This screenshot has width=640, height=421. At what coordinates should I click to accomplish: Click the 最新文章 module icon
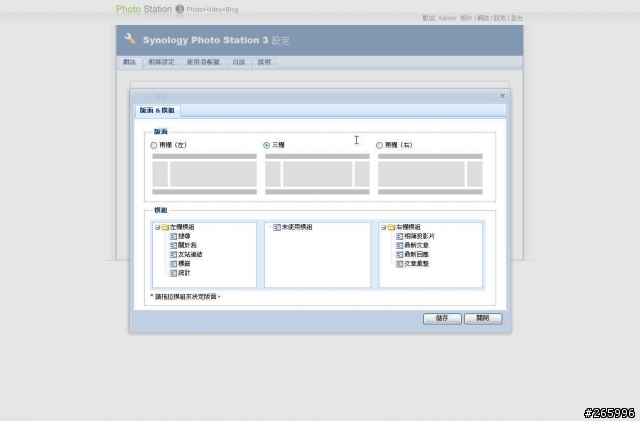point(400,245)
